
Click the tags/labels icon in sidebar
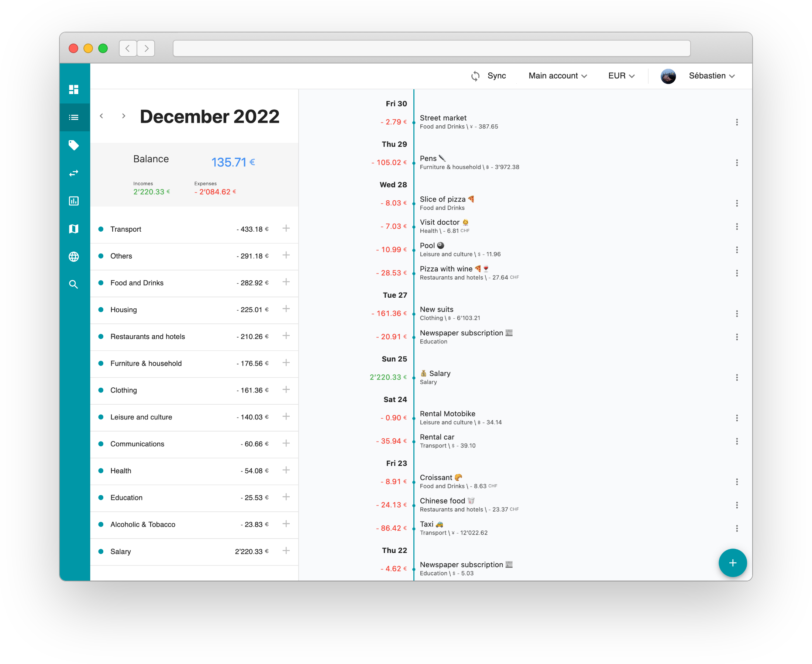(x=73, y=145)
